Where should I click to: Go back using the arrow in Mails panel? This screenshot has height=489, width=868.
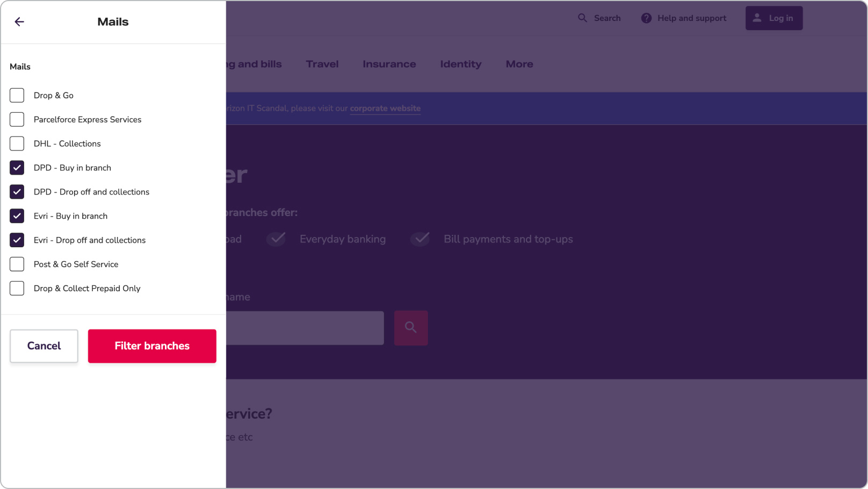pos(19,21)
